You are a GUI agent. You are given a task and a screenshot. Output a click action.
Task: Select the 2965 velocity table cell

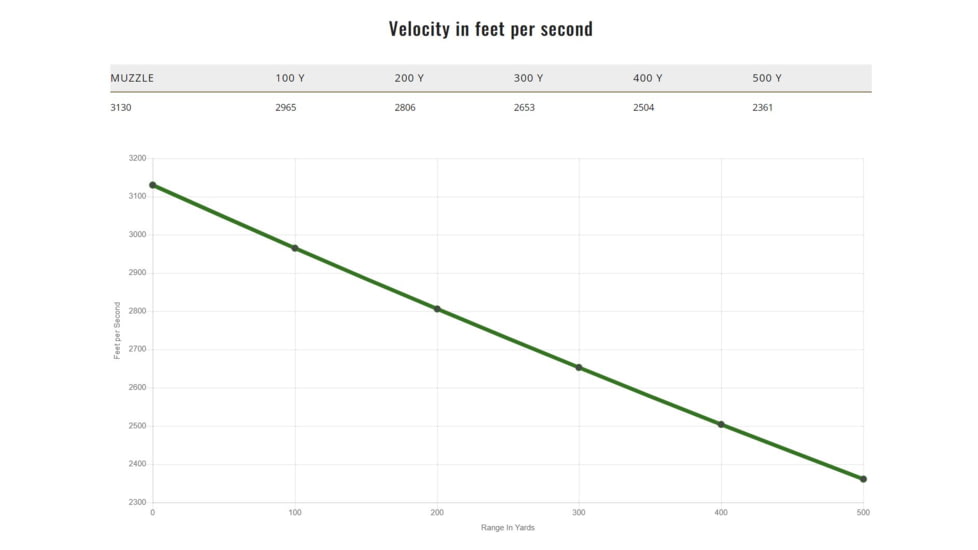286,107
